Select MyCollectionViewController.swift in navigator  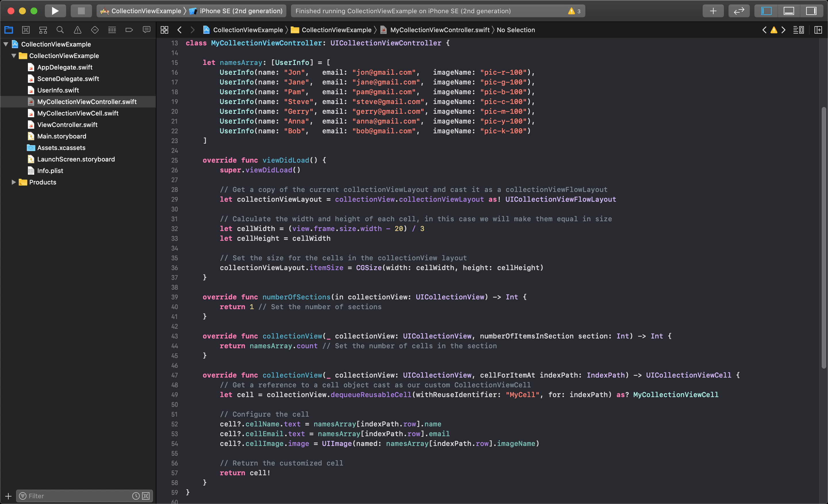coord(78,101)
